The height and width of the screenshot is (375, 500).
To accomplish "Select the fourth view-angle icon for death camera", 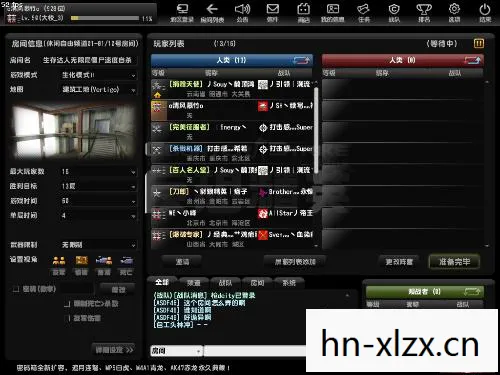I will coord(126,260).
